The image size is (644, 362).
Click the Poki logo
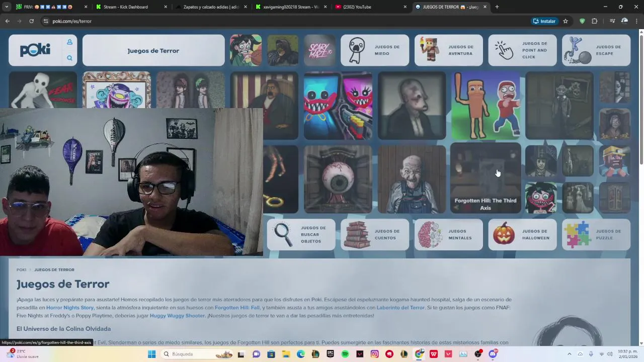35,50
